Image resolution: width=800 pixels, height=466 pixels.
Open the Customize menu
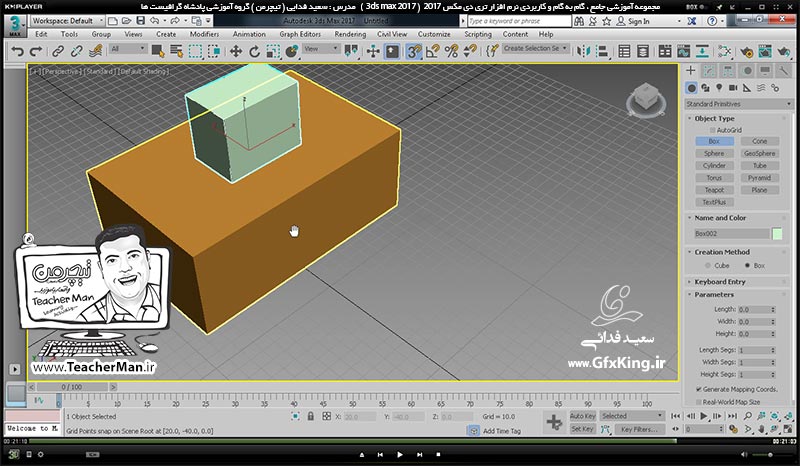[x=434, y=34]
